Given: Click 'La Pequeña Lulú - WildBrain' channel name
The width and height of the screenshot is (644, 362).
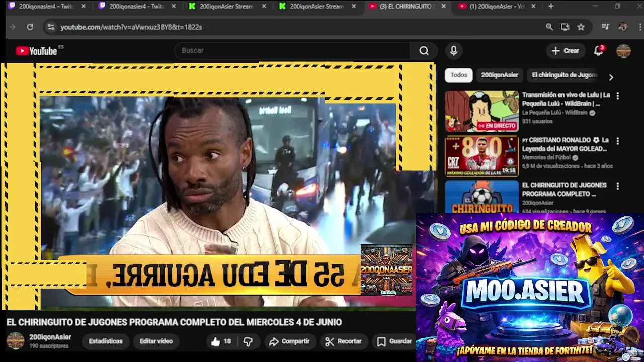Looking at the screenshot, I should [554, 113].
